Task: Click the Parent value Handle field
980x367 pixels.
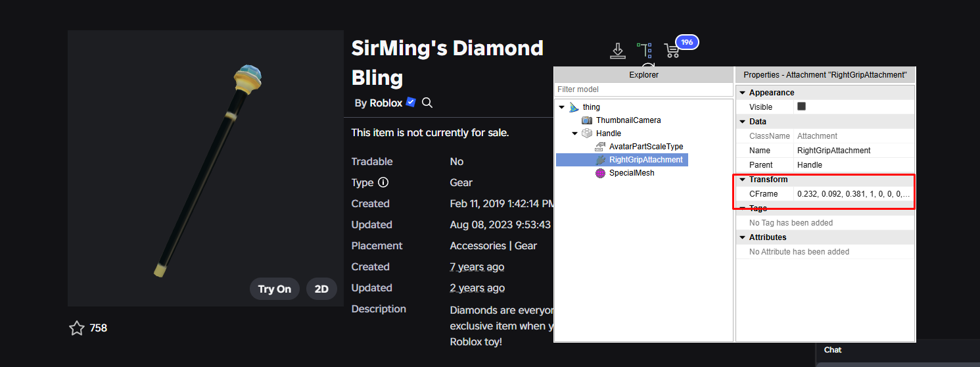Action: point(853,165)
